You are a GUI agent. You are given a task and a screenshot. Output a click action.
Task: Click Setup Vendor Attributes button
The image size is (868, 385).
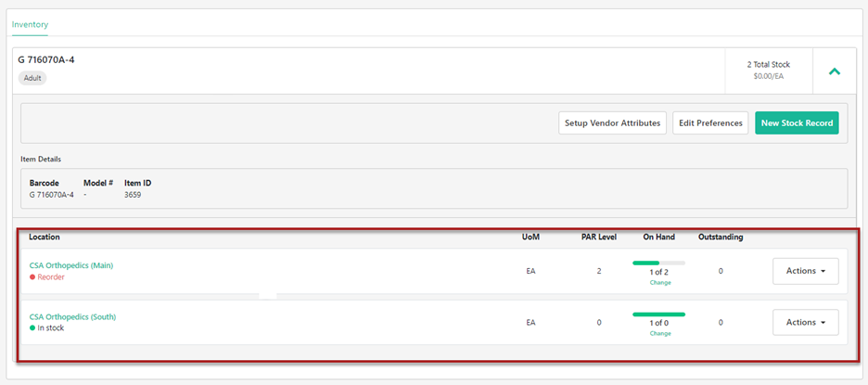point(612,123)
